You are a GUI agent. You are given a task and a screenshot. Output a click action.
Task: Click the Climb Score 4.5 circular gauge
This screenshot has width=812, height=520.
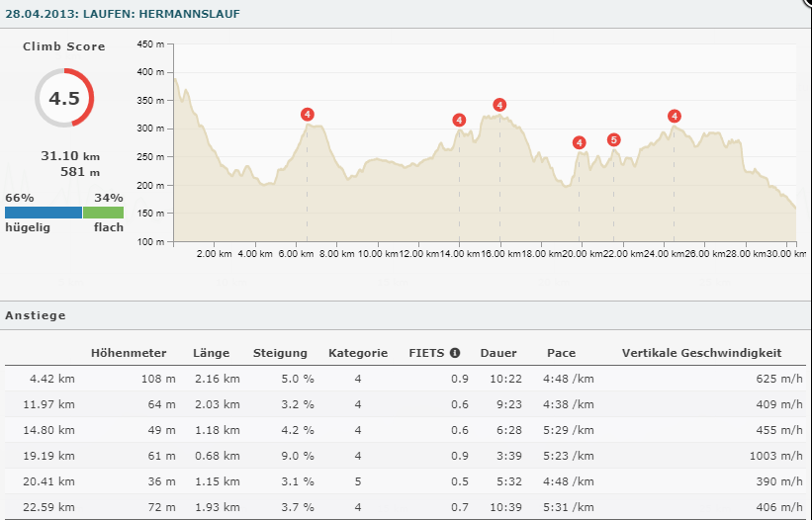pos(64,98)
